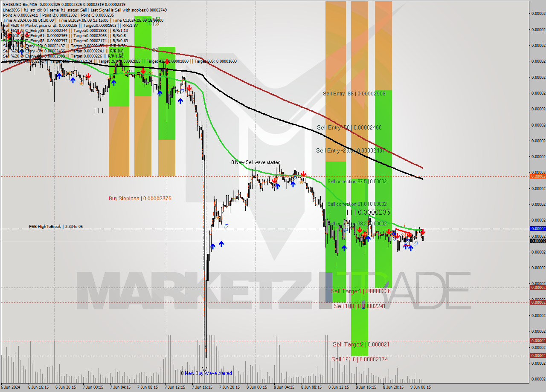Click the '7 Jun 00:15' time label
The width and height of the screenshot is (546, 392).
click(x=94, y=387)
